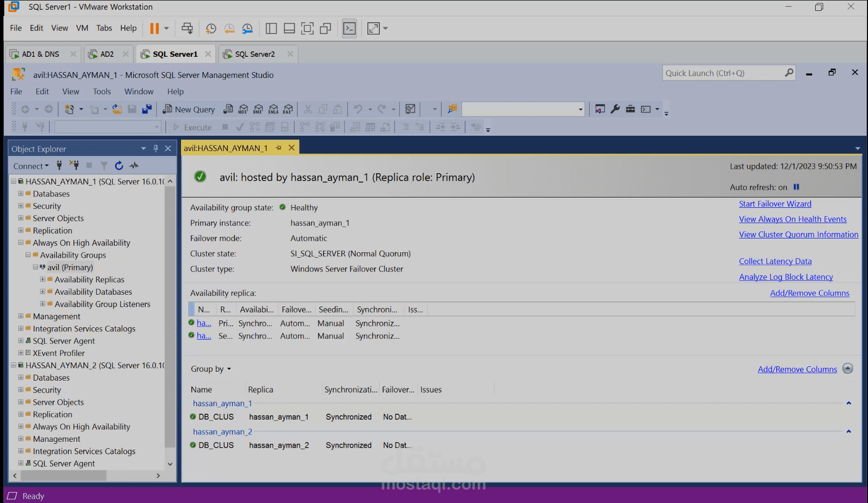
Task: Click the wrench Properties icon in toolbar
Action: coord(615,109)
